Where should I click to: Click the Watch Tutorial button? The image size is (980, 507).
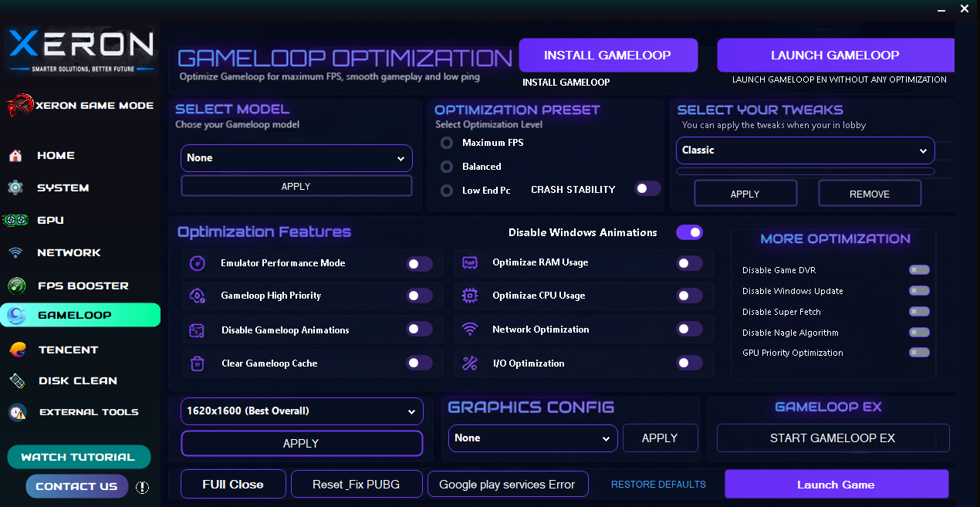tap(78, 457)
